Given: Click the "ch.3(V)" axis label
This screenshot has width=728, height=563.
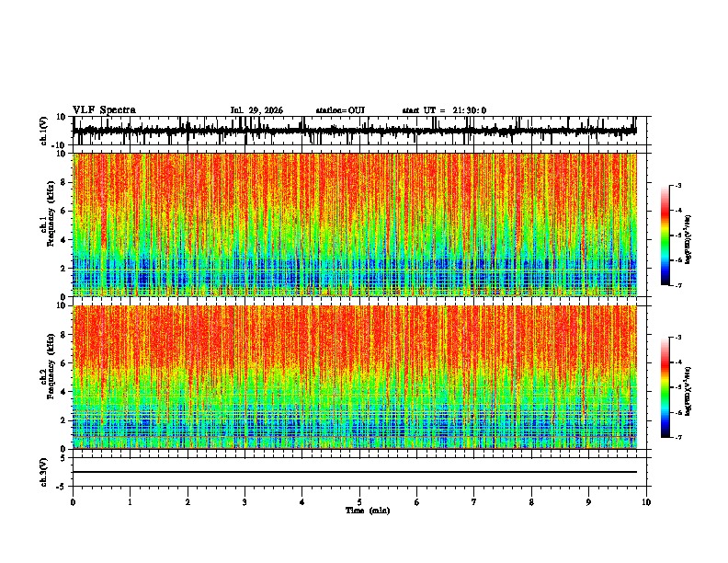Looking at the screenshot, I should (x=44, y=472).
